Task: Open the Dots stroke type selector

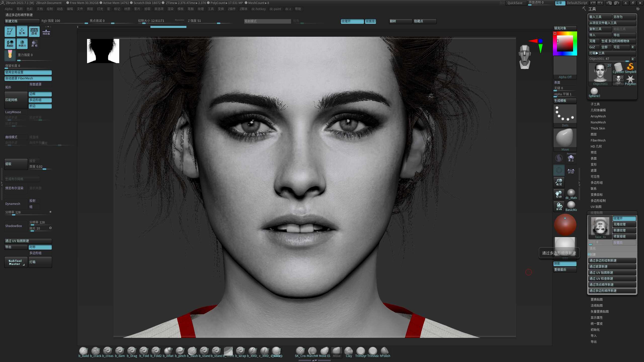Action: coord(565,116)
